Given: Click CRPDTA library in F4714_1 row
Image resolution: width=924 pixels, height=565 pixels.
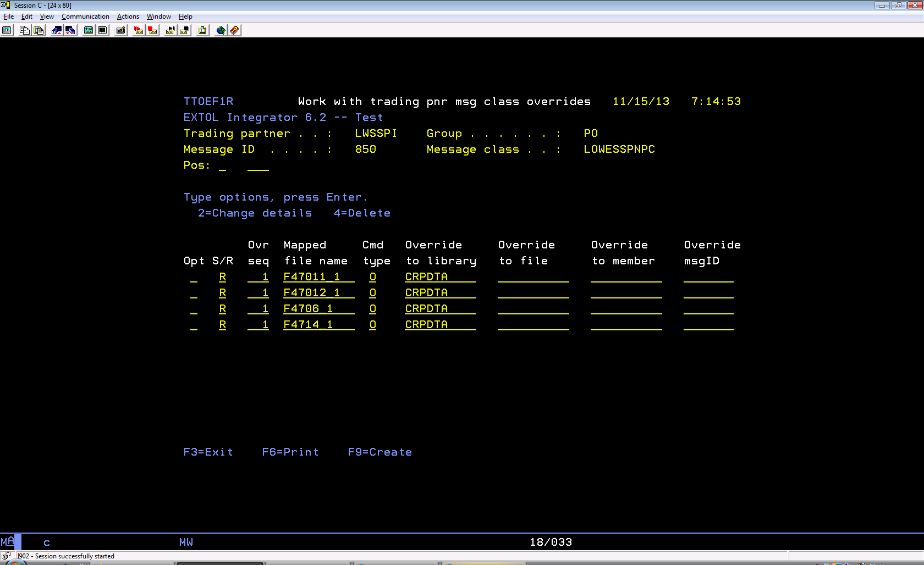Looking at the screenshot, I should coord(441,325).
